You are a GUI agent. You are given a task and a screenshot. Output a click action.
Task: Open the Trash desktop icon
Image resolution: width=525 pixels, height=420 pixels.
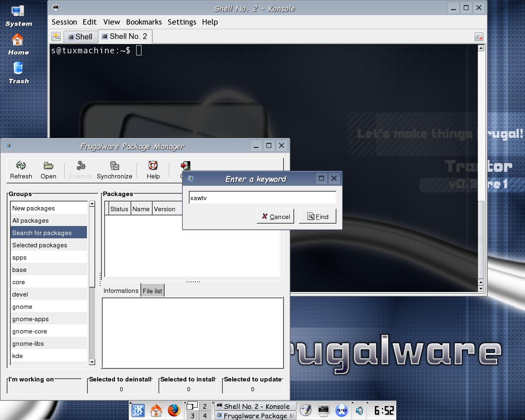pos(18,73)
